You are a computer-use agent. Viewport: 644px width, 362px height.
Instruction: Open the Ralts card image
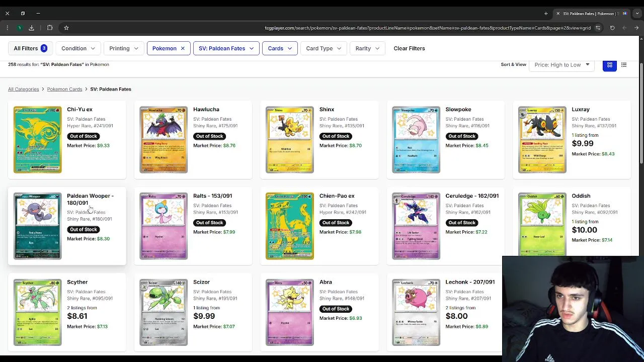[164, 226]
